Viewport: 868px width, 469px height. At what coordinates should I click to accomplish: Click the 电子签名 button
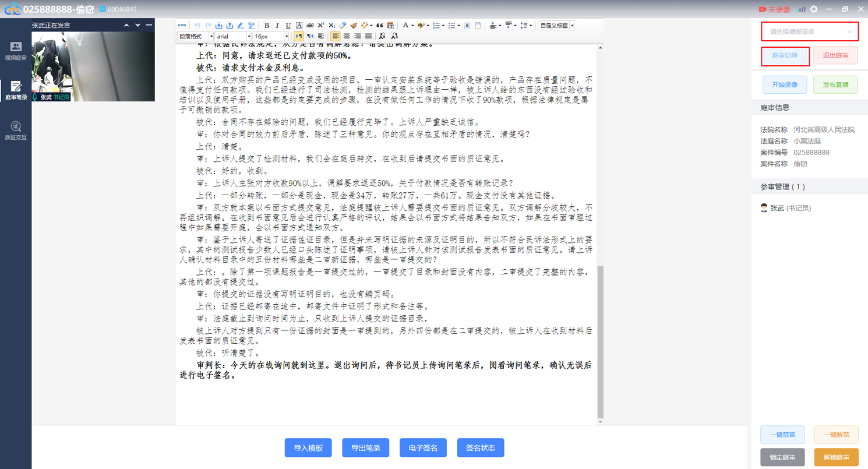(423, 447)
